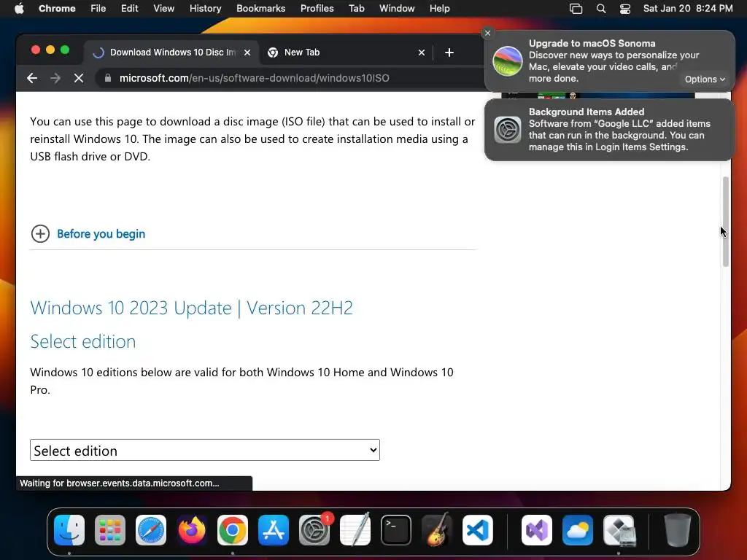Open Finder from the Dock
Viewport: 747px width, 560px height.
69,530
